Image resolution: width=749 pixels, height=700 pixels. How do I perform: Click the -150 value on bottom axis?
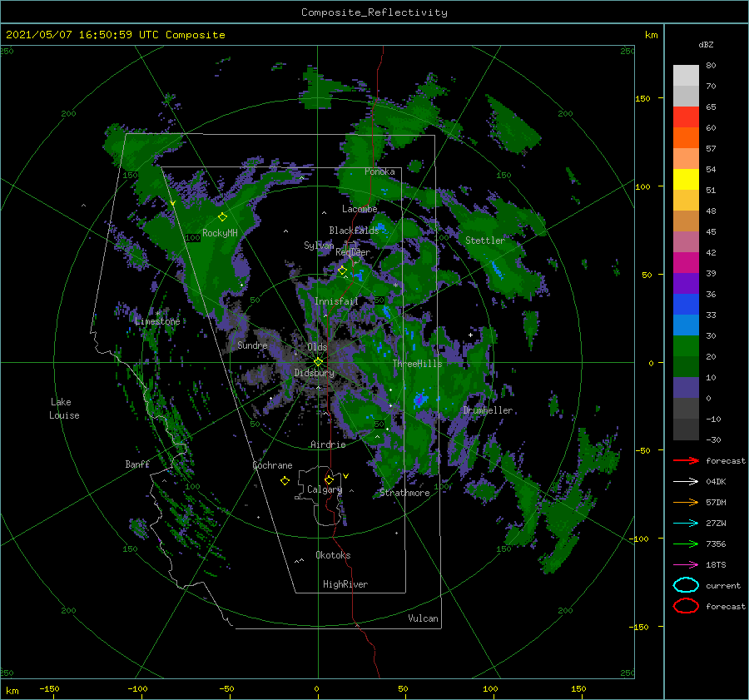(x=49, y=688)
